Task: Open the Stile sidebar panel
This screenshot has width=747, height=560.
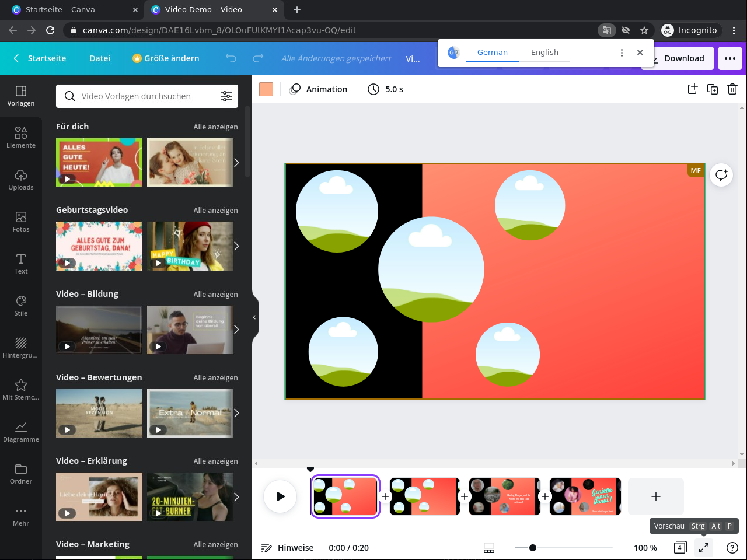Action: click(x=21, y=306)
